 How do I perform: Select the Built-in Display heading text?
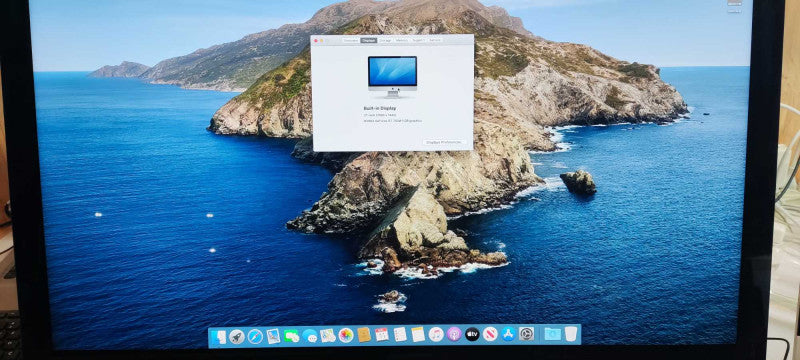point(379,109)
